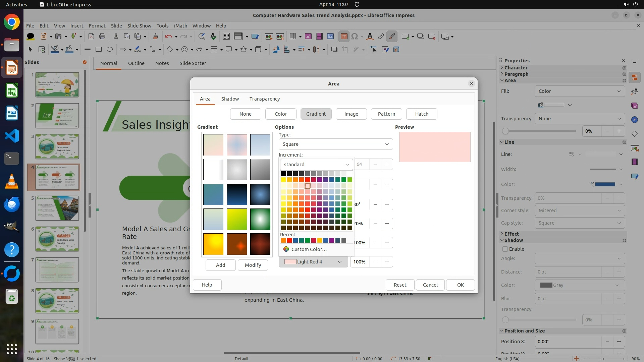This screenshot has height=362, width=644.
Task: Switch fill type to Hatch
Action: pyautogui.click(x=421, y=114)
